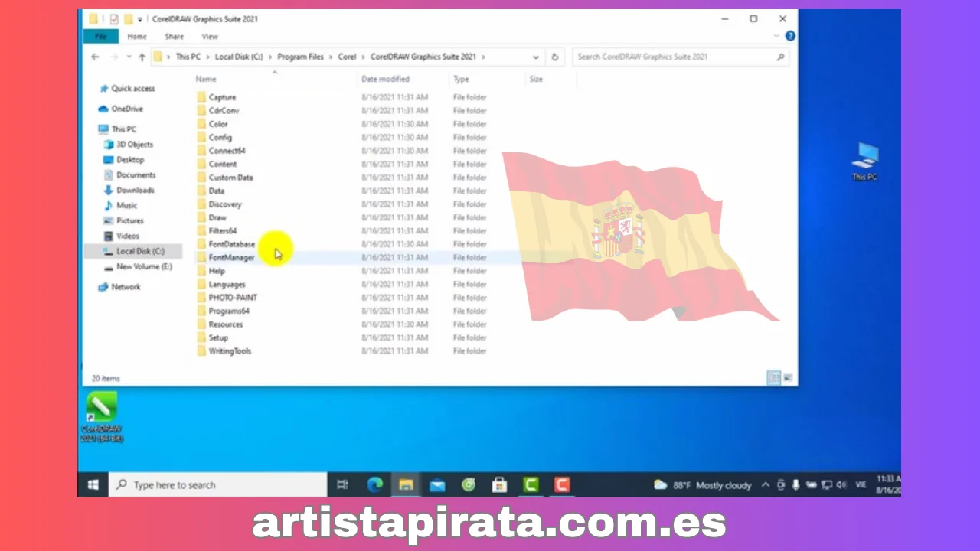Click the Explorer help question mark icon
980x551 pixels.
[790, 36]
